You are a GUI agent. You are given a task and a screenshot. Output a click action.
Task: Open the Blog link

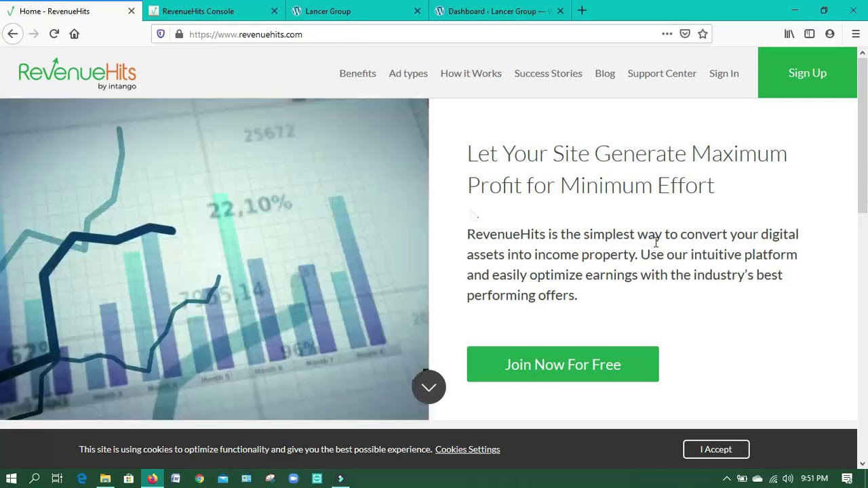[605, 73]
